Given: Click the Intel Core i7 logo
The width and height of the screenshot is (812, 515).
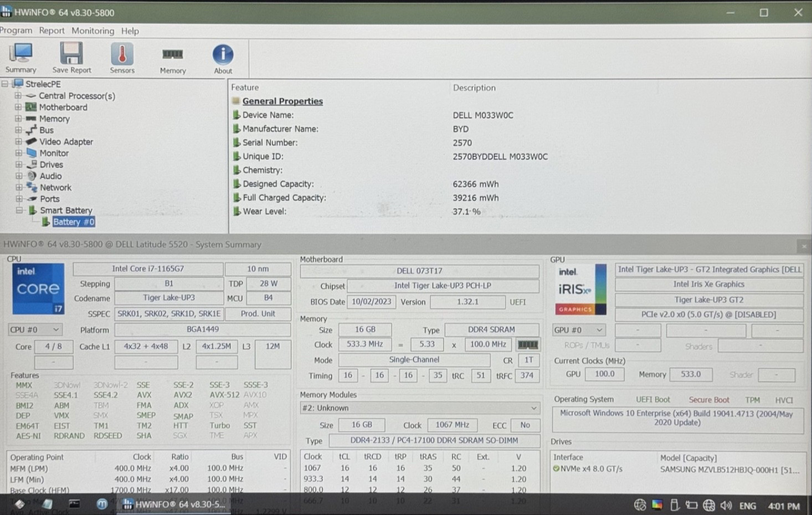Looking at the screenshot, I should tap(38, 289).
